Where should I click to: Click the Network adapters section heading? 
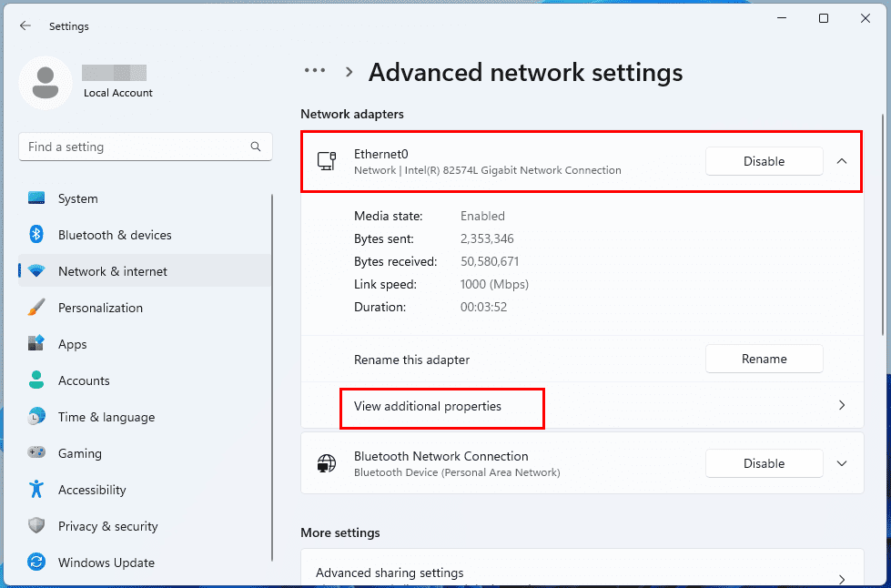[351, 114]
